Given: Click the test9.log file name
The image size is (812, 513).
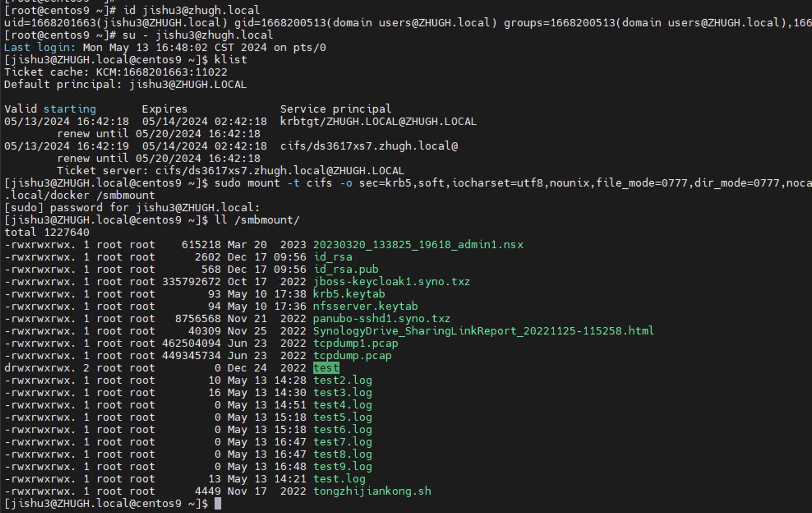Looking at the screenshot, I should [343, 467].
